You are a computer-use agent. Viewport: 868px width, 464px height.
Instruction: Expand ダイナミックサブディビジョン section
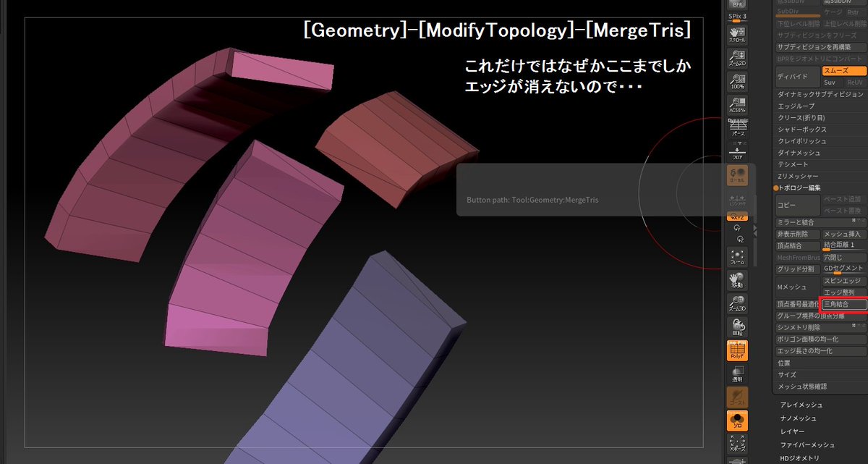click(x=820, y=94)
